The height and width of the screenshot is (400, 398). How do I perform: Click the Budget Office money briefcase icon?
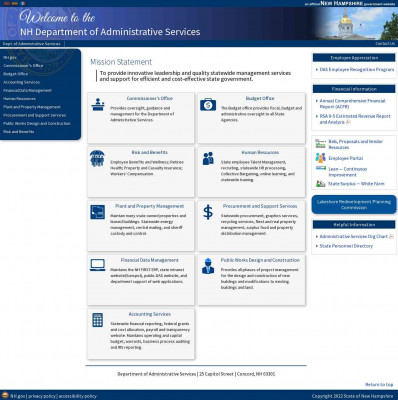tap(208, 105)
